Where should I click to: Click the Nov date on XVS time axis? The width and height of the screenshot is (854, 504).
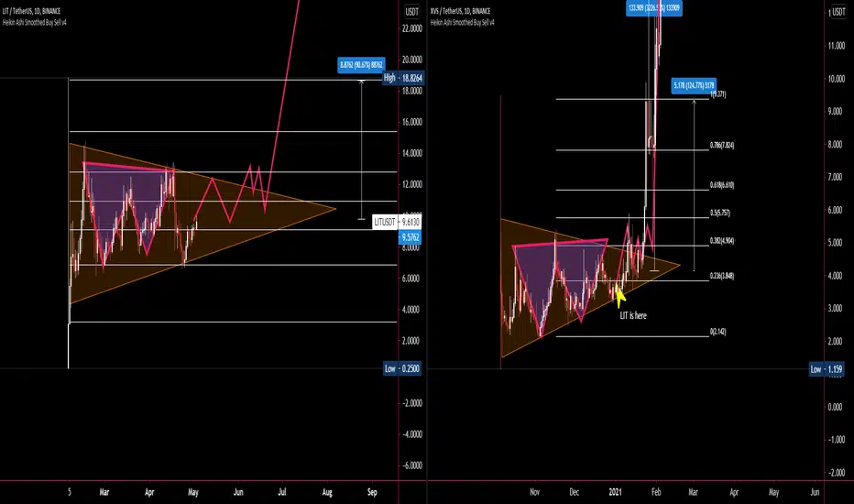535,492
